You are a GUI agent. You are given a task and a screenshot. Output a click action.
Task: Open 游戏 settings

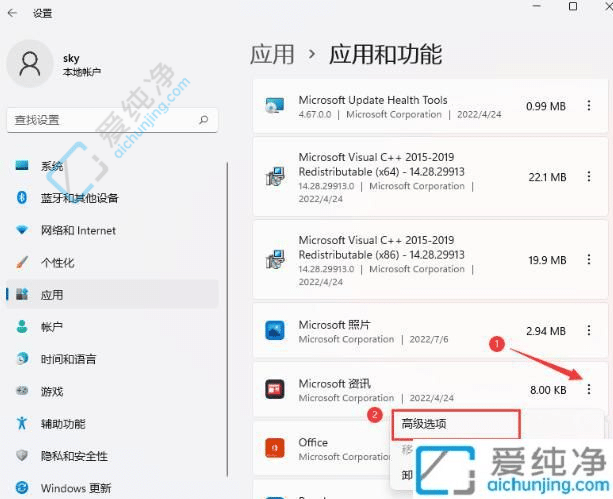click(112, 391)
